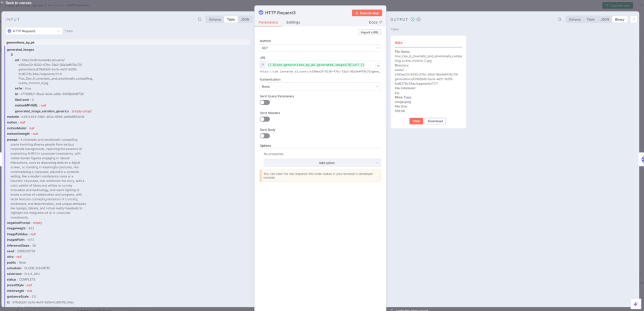Click the AI assistant sparkle icon
This screenshot has height=311, width=644.
(x=635, y=303)
